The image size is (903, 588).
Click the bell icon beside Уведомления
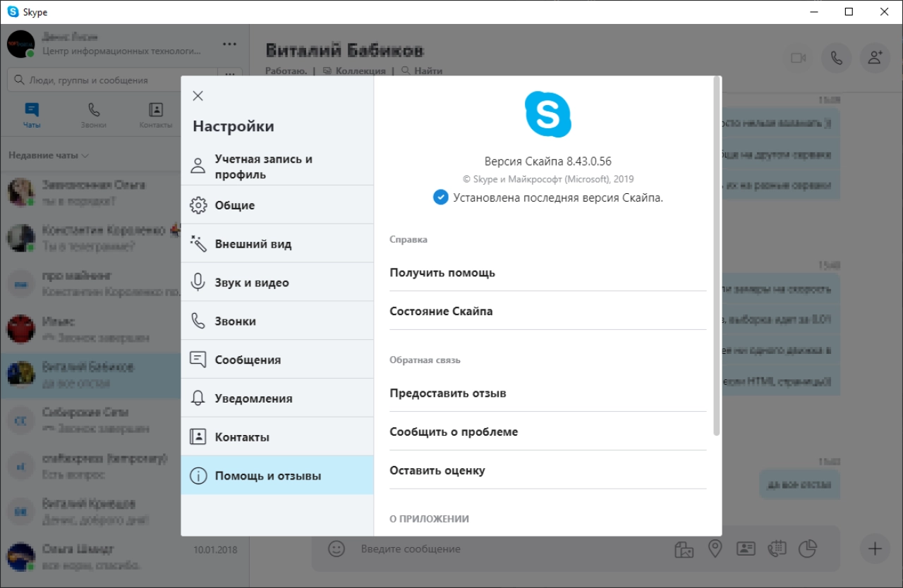(x=198, y=398)
